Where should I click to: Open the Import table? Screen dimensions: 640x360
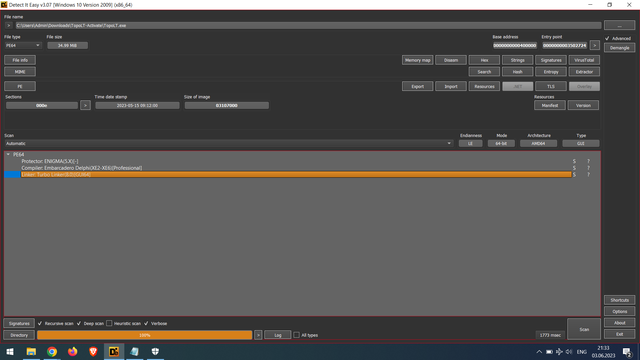point(451,86)
